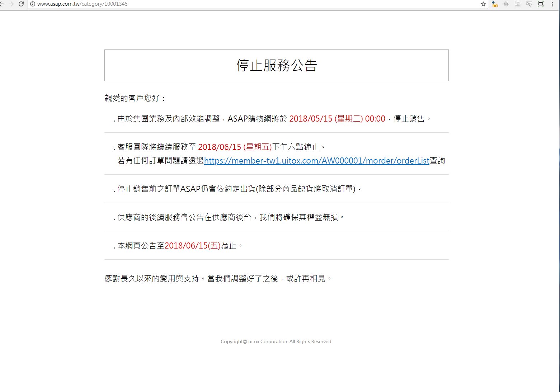
Task: Click the red 2018/05/15 (星期二) 00:00 date
Action: click(337, 119)
